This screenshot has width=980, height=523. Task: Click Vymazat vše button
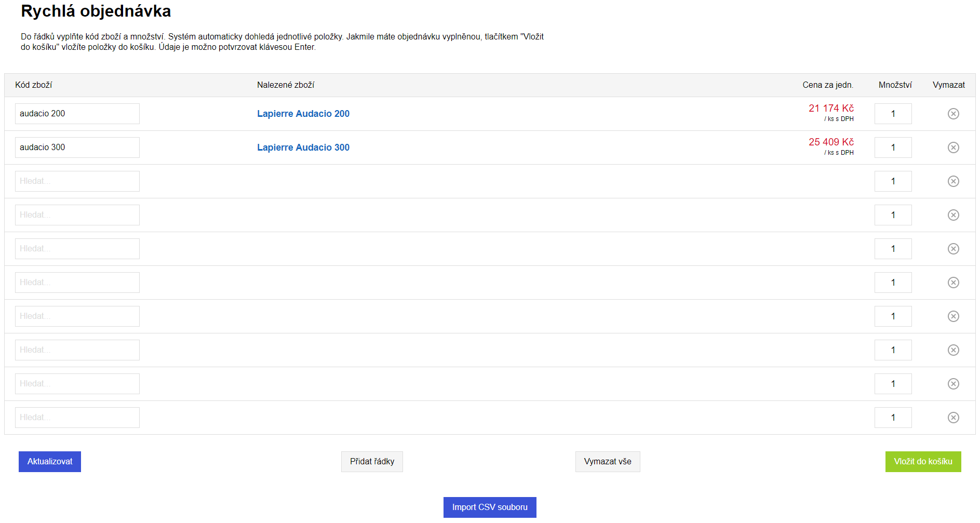point(608,462)
